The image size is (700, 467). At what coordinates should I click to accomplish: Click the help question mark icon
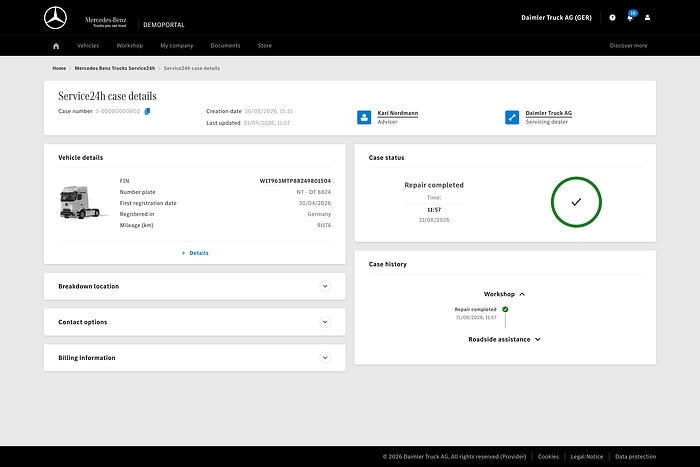coord(612,17)
